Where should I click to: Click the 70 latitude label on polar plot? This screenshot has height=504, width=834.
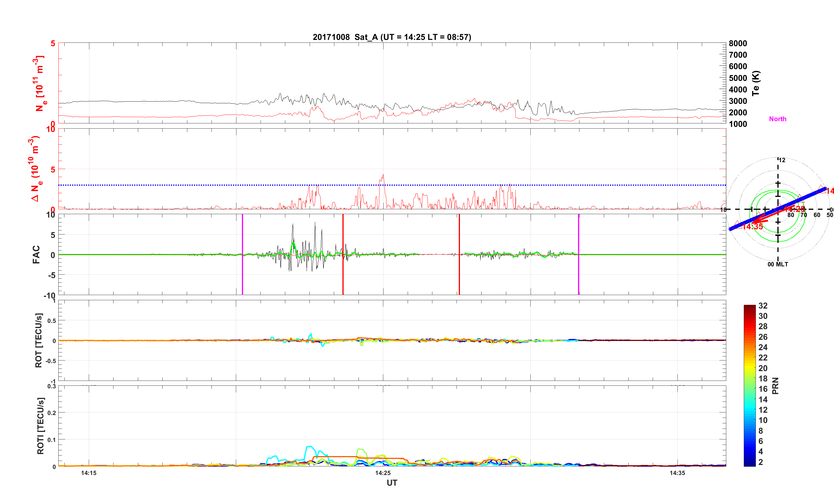pos(804,215)
